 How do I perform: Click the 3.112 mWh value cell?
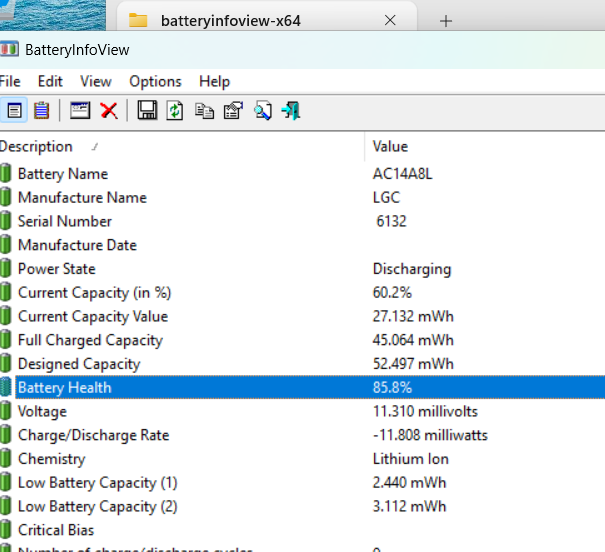click(x=409, y=506)
